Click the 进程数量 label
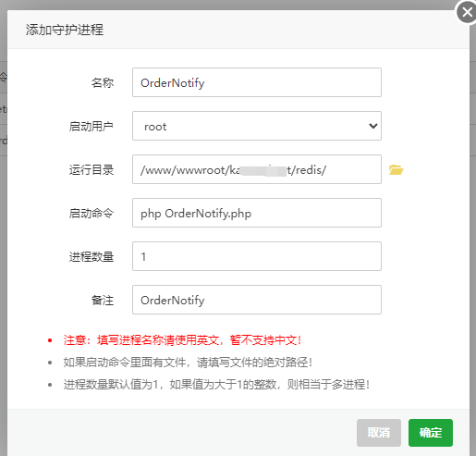Image resolution: width=476 pixels, height=456 pixels. (x=92, y=257)
